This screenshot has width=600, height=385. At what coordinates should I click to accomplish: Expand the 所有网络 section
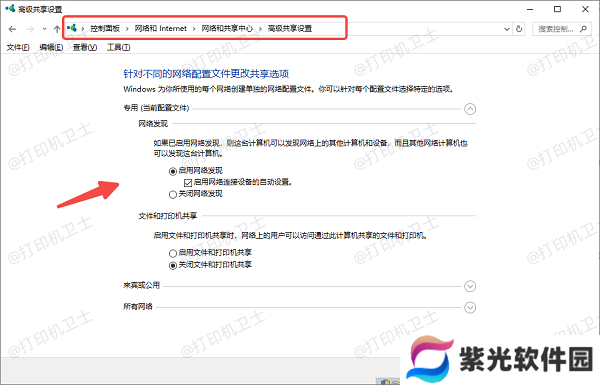pos(470,307)
